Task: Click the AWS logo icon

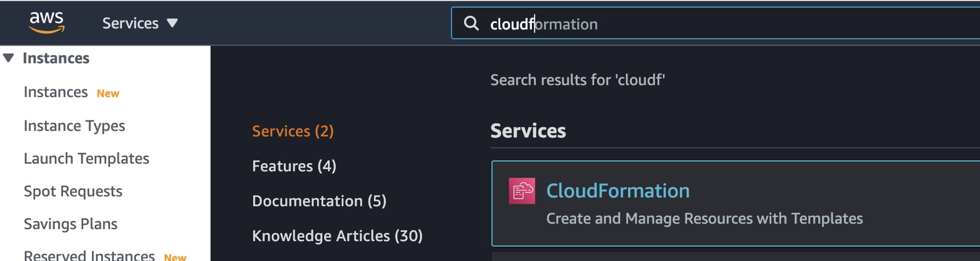Action: click(47, 22)
